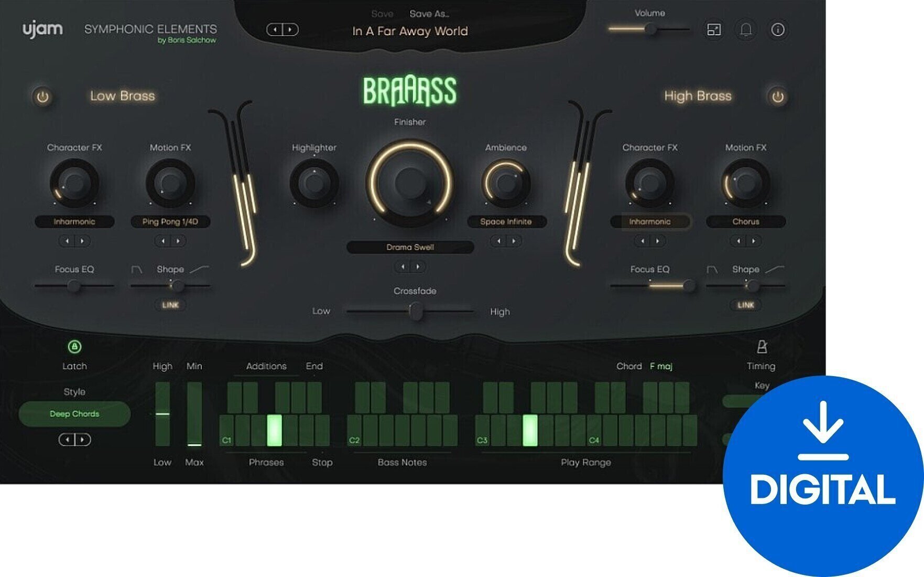Adjust the Low Brass Focus EQ slider
This screenshot has width=924, height=577.
tap(74, 286)
